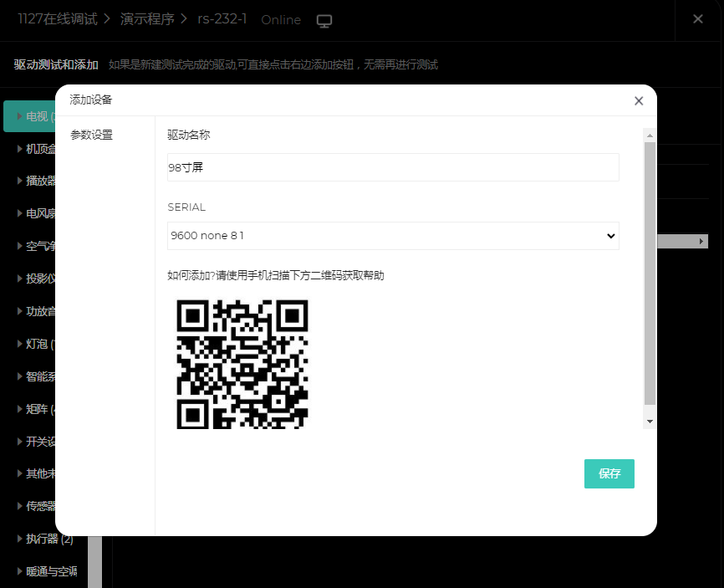Viewport: 724px width, 588px height.
Task: Click the rs-232-1 breadcrumb
Action: click(x=222, y=19)
